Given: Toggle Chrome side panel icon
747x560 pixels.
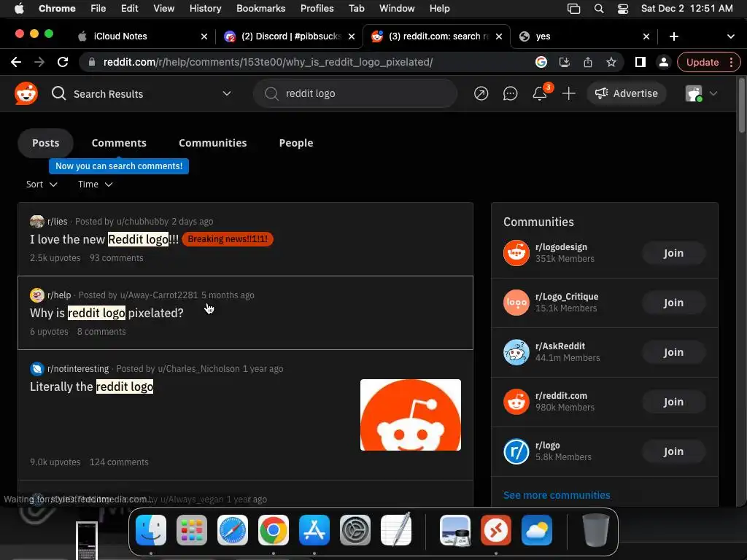Looking at the screenshot, I should [x=640, y=62].
